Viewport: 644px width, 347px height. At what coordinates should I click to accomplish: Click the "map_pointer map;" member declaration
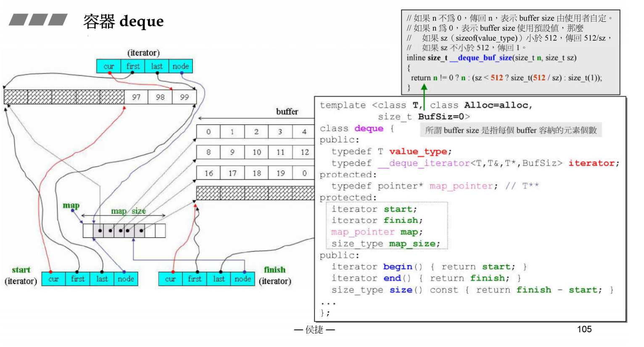377,232
